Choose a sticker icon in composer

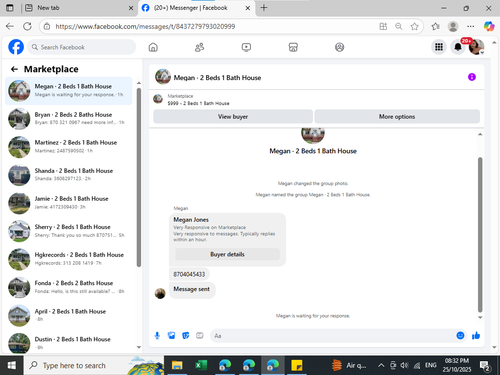(186, 335)
